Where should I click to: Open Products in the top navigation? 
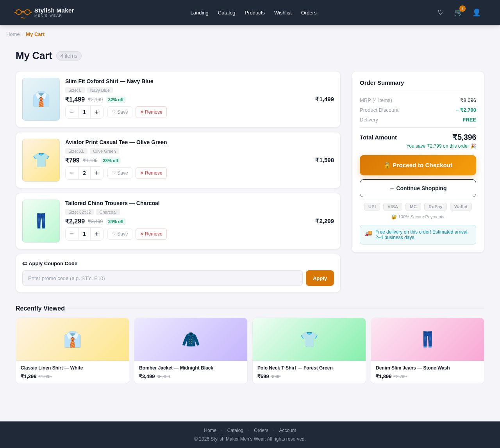pos(255,12)
